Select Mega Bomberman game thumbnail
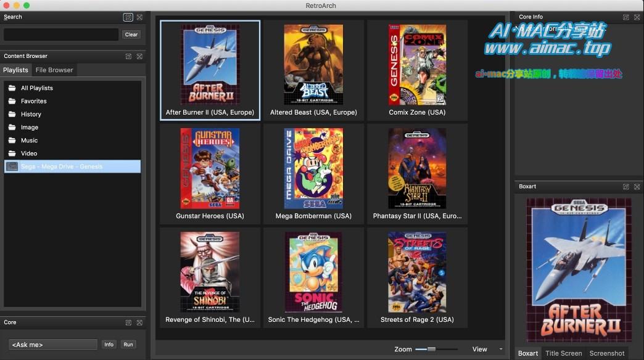644x360 pixels. [x=313, y=174]
